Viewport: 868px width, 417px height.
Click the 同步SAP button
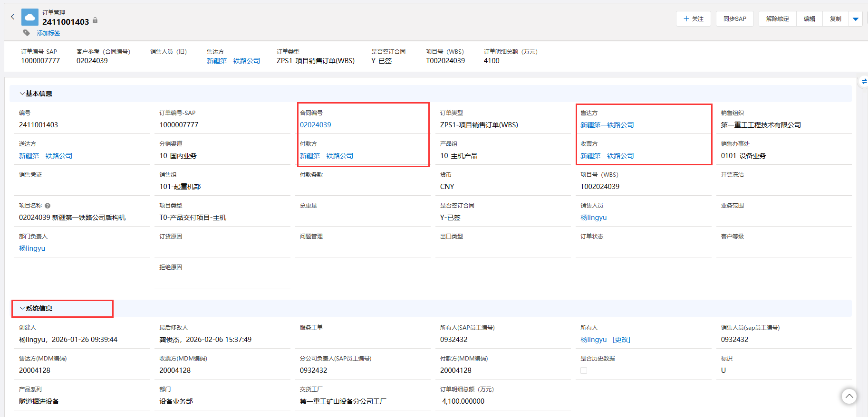point(734,19)
